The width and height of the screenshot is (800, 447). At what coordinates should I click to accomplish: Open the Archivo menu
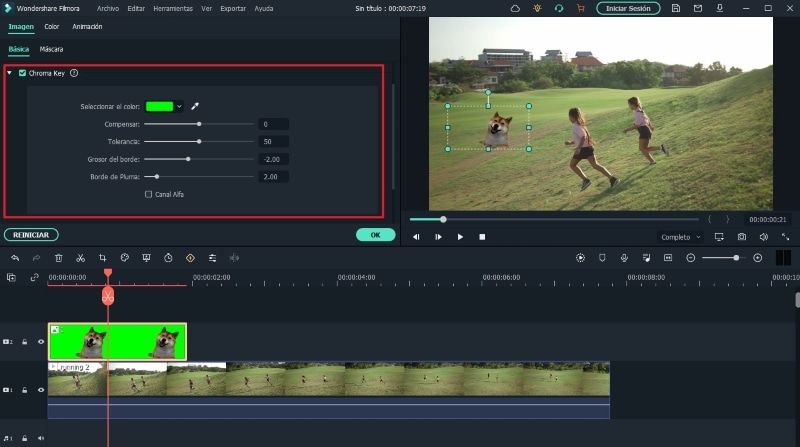[108, 8]
